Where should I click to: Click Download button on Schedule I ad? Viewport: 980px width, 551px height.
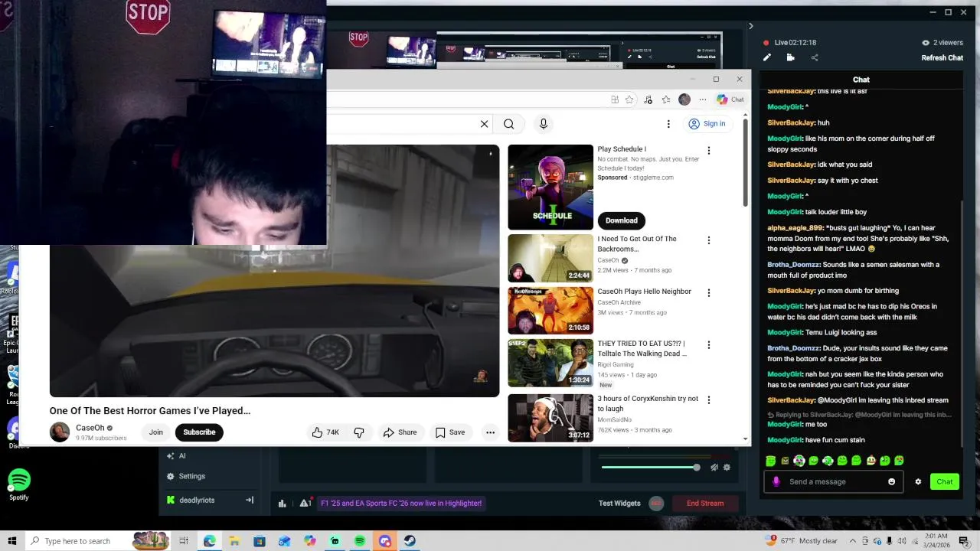[x=622, y=220]
